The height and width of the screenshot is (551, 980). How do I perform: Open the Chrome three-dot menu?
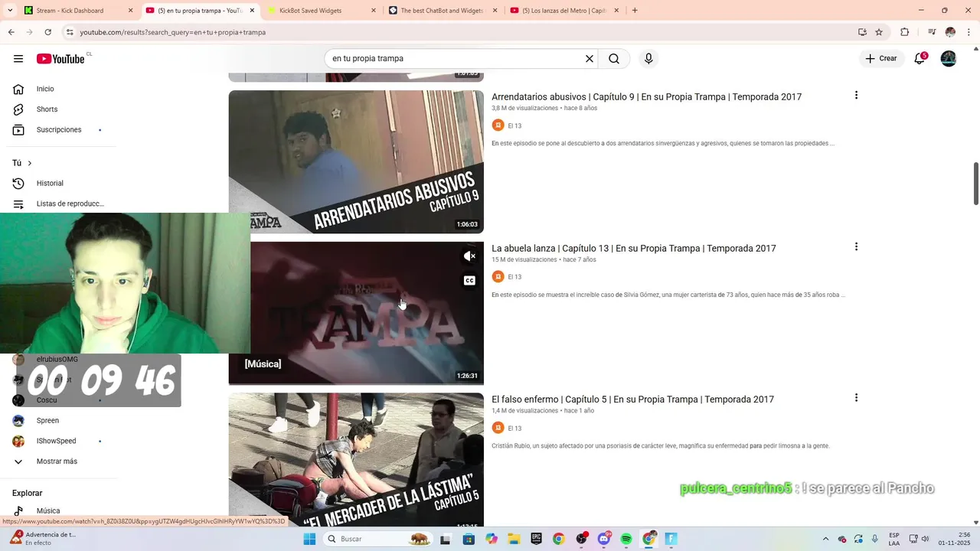click(x=968, y=32)
